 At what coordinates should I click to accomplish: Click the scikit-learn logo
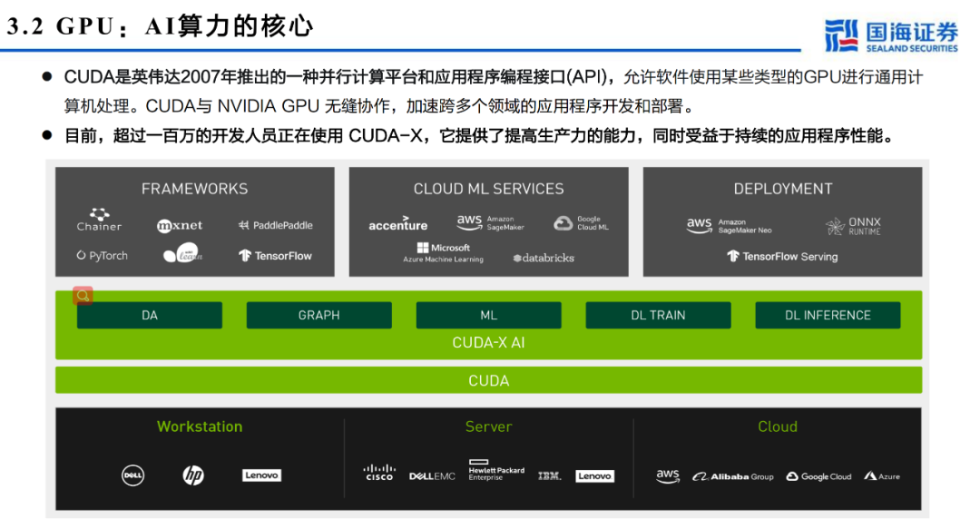(x=182, y=252)
